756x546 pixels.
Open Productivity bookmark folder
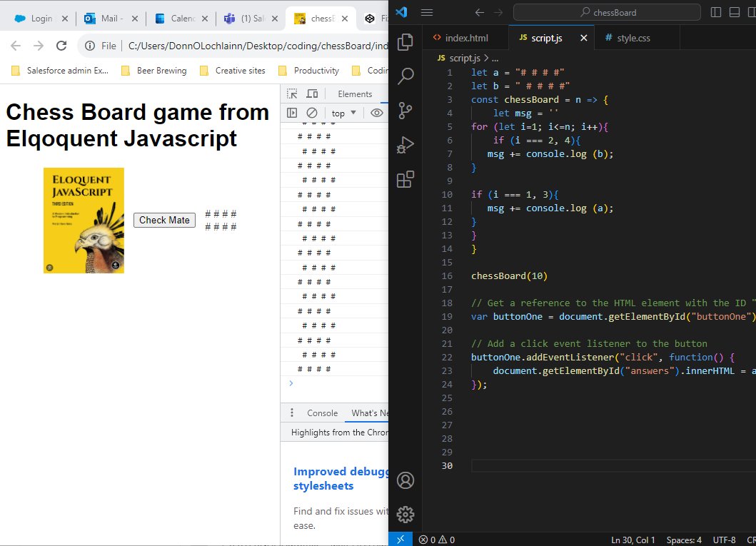(x=308, y=71)
